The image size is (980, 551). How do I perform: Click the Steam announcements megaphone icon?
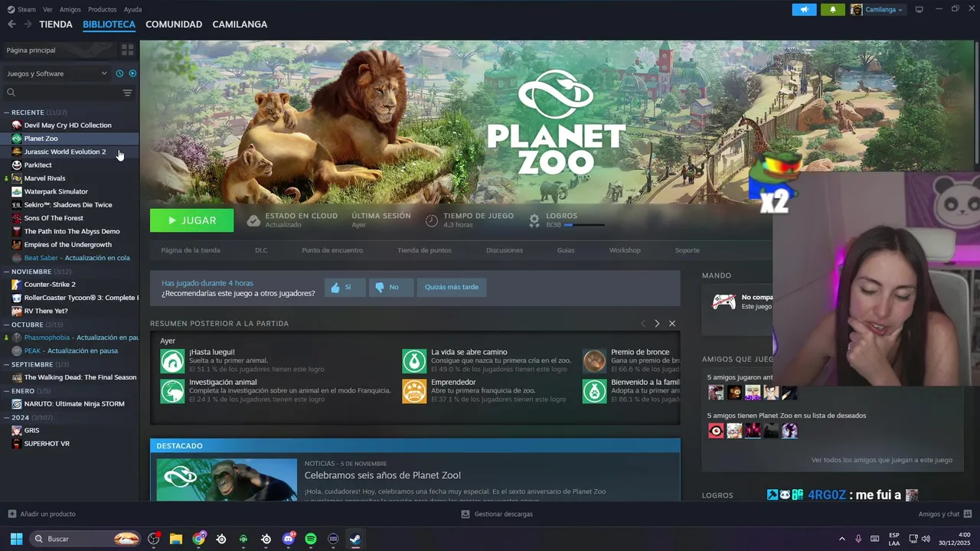(804, 9)
